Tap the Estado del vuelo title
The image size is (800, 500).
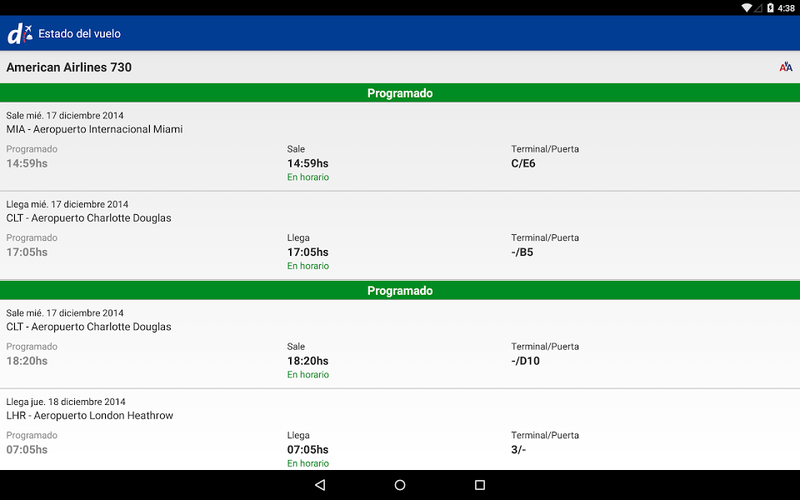[x=80, y=34]
